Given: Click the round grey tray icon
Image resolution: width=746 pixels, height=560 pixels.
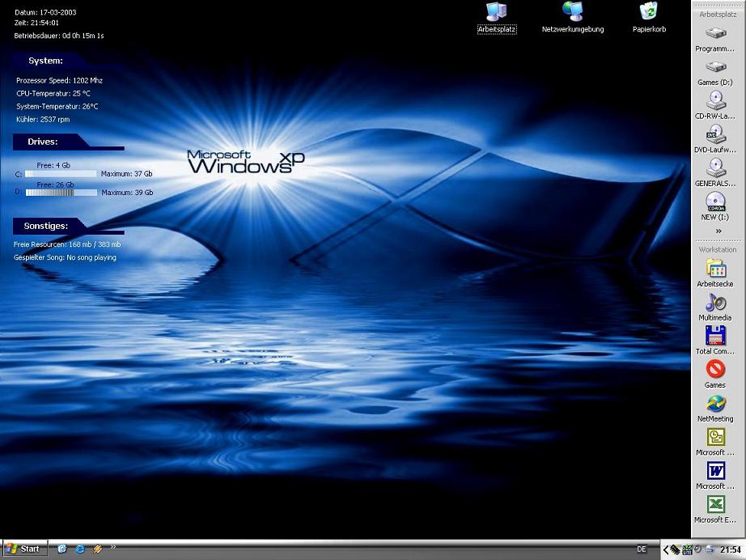Looking at the screenshot, I should point(698,549).
